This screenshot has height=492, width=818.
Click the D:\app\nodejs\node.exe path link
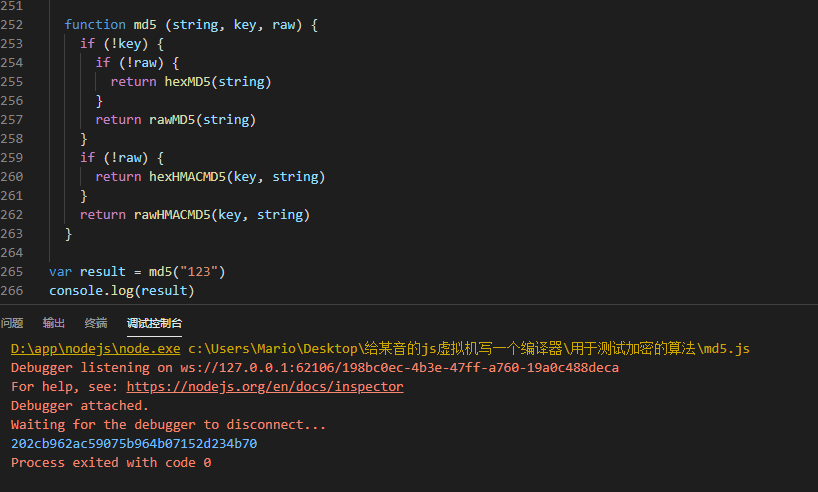(95, 349)
